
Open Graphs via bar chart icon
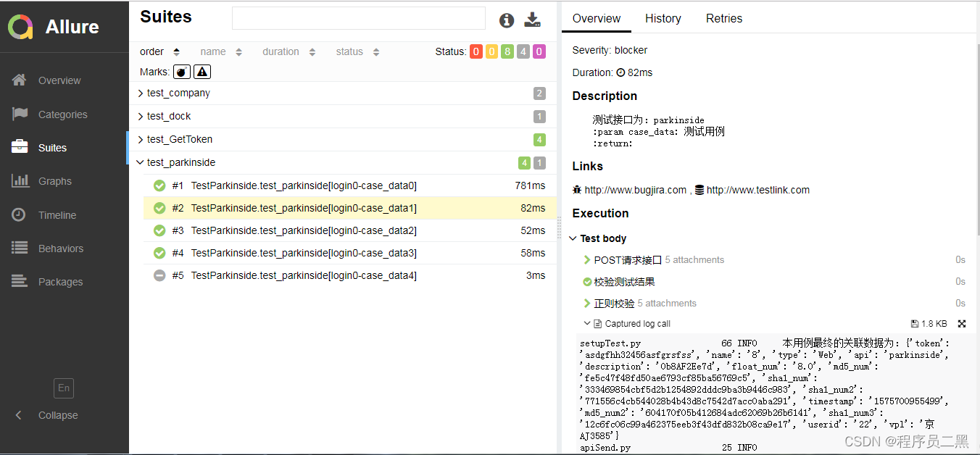pyautogui.click(x=20, y=180)
